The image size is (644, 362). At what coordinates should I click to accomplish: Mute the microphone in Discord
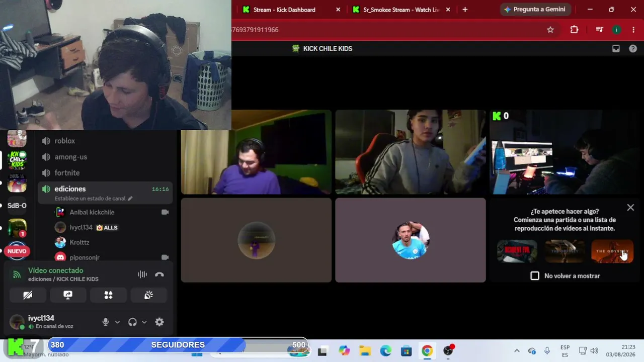(x=106, y=322)
